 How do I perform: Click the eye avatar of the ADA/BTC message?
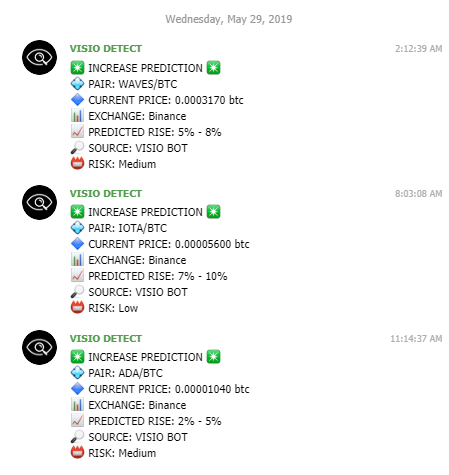[x=39, y=347]
